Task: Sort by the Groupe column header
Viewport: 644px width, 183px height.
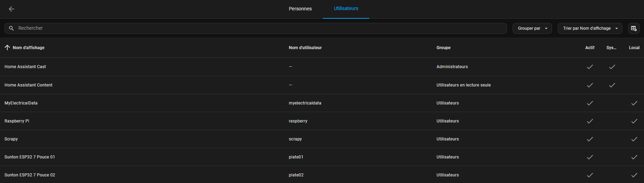Action: (443, 48)
